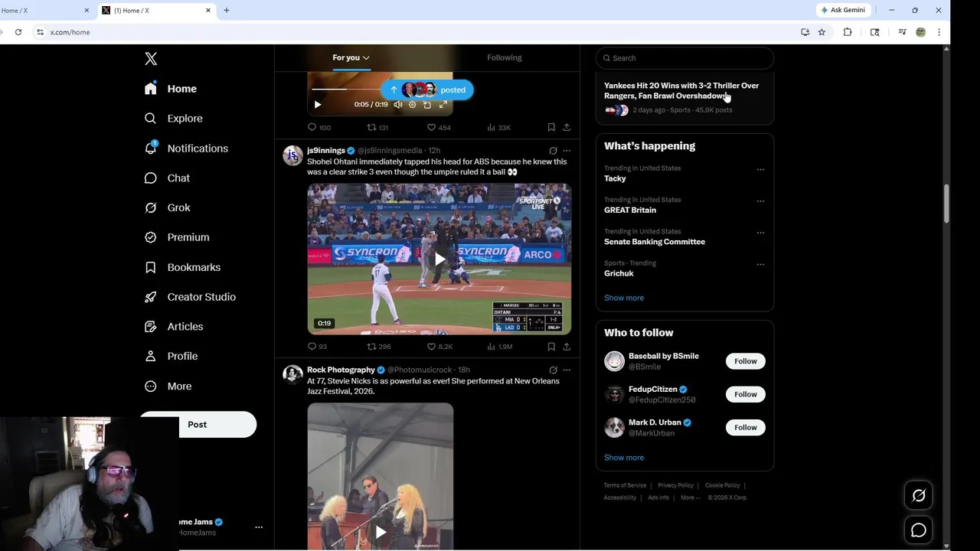
Task: Play the top video at 0:05
Action: pos(318,105)
